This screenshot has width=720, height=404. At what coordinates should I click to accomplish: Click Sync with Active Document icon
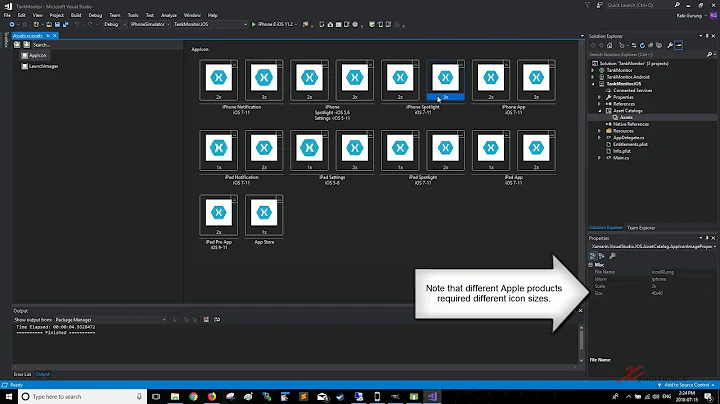click(634, 45)
